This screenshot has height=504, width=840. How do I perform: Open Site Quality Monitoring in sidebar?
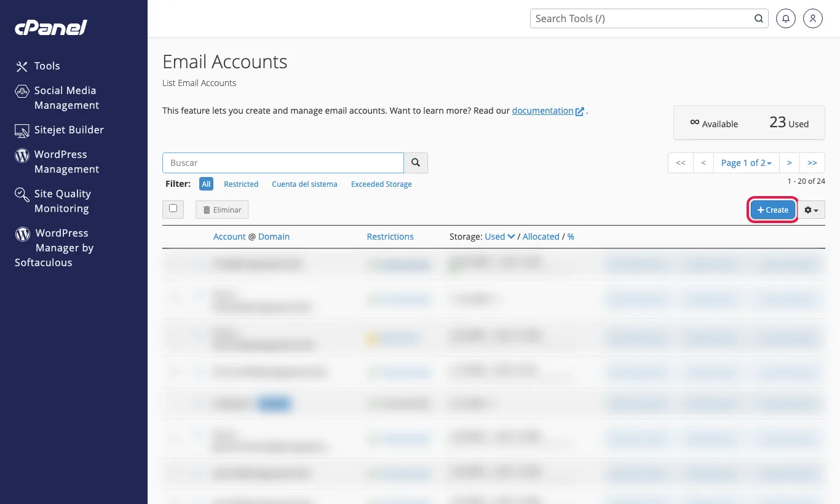[x=62, y=201]
